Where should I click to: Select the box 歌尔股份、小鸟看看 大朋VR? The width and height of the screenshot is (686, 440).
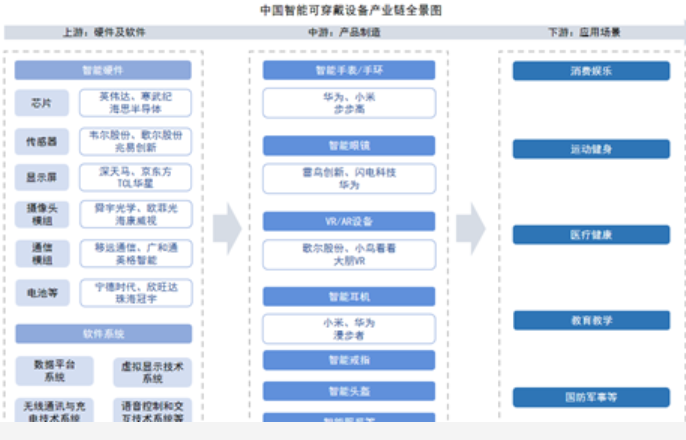tap(349, 255)
